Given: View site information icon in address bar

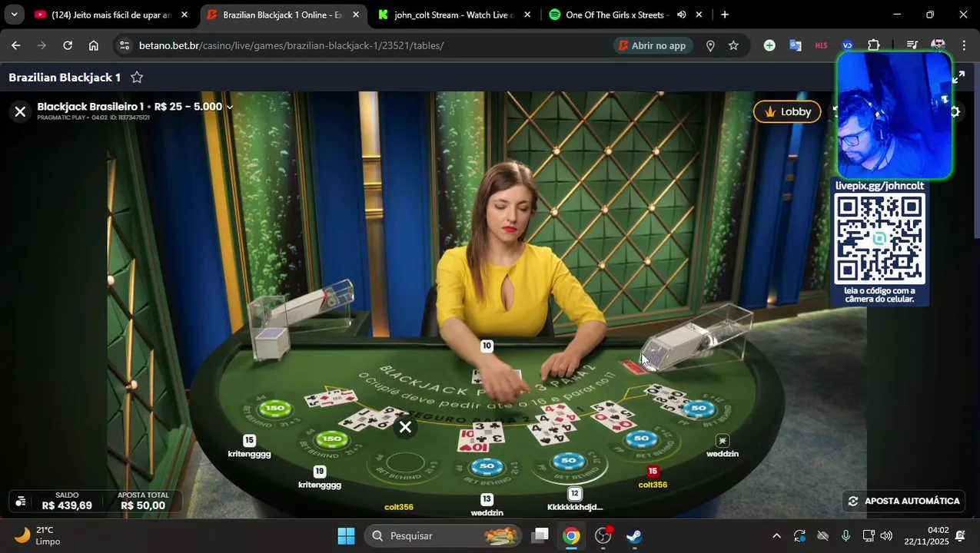Looking at the screenshot, I should point(125,45).
